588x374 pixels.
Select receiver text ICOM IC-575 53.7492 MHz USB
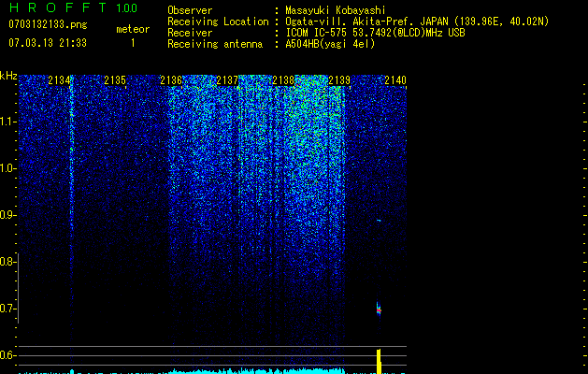[x=375, y=33]
